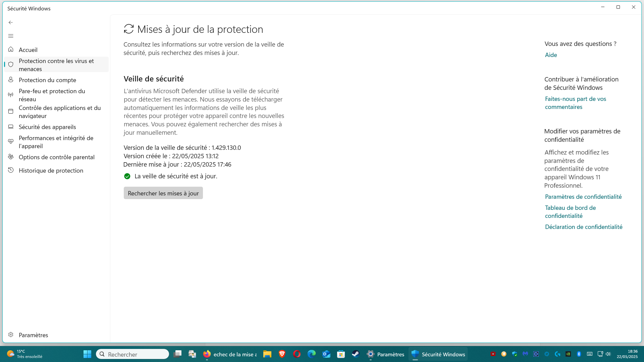Open Performances et intégrité de l'appareil
This screenshot has height=362, width=644.
56,142
